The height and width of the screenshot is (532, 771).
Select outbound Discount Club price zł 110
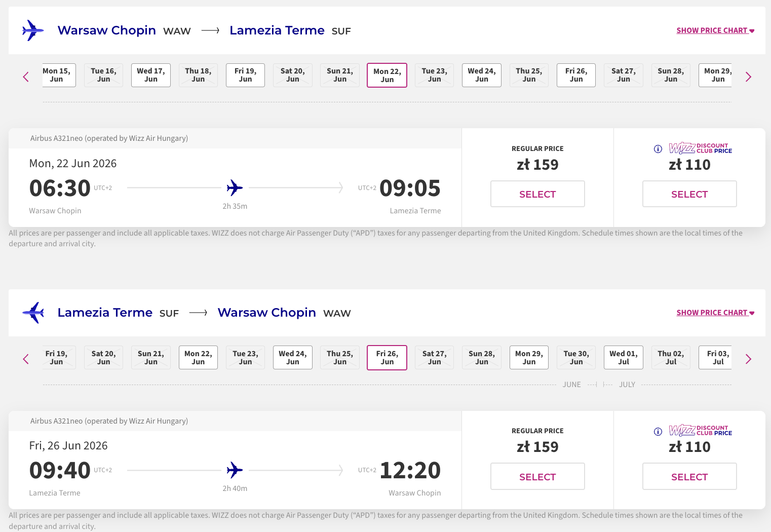click(x=689, y=194)
